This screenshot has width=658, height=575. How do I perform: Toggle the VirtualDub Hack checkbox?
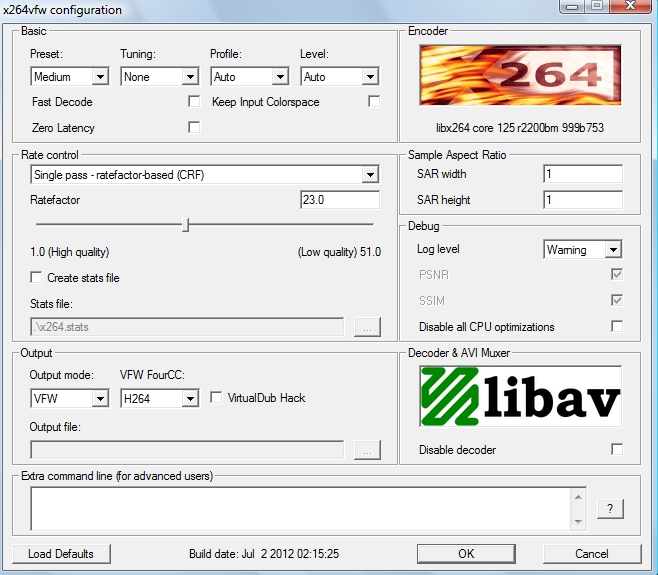tap(216, 397)
